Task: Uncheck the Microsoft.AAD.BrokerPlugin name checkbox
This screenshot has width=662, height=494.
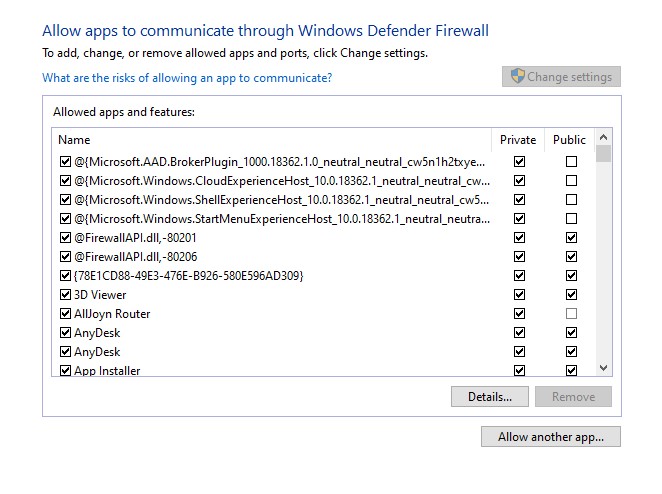Action: click(x=65, y=162)
